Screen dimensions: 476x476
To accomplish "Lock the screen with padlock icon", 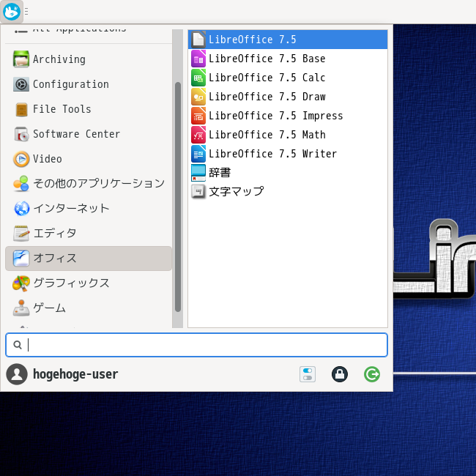I will pos(340,374).
